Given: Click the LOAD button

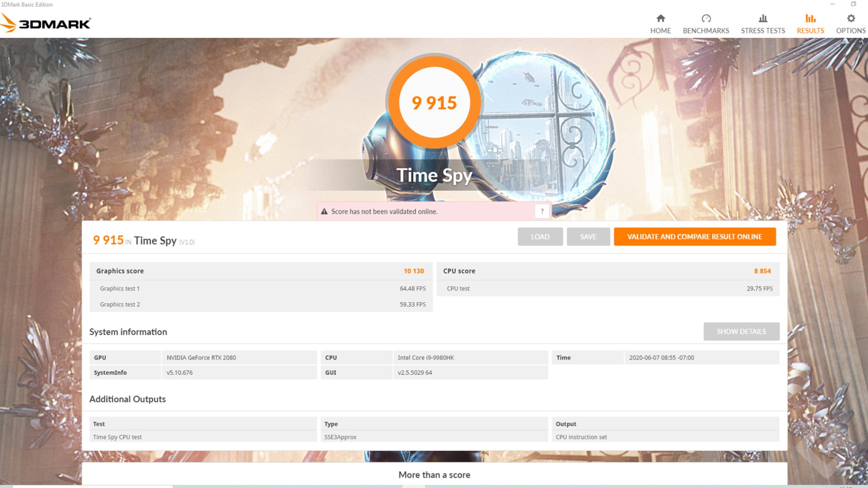Looking at the screenshot, I should click(x=540, y=237).
